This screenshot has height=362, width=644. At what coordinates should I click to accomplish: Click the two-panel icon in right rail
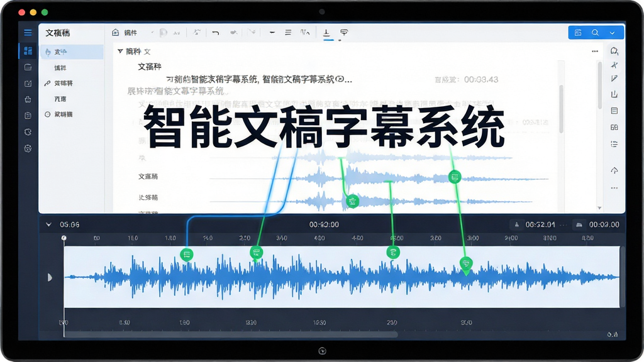(x=614, y=128)
